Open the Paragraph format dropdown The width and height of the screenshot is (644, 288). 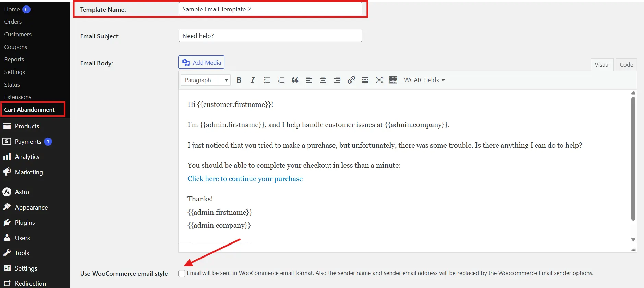click(206, 80)
